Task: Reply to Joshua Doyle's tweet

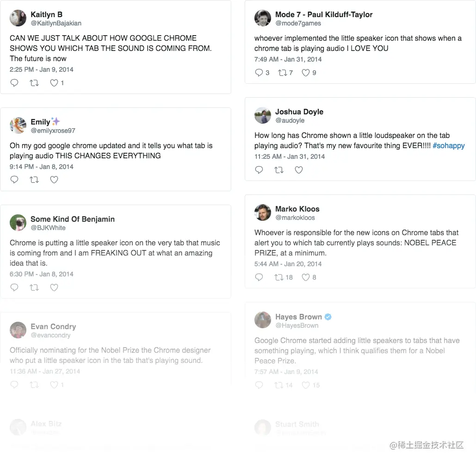Action: [259, 170]
